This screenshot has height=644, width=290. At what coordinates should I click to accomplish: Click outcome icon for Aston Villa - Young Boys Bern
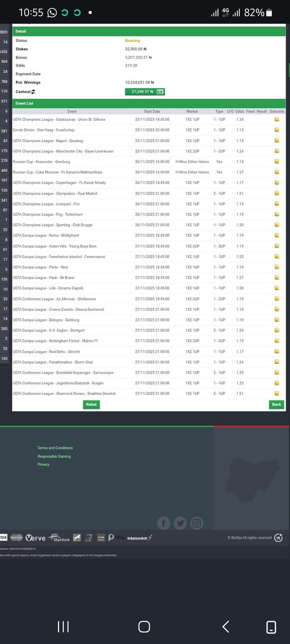click(277, 246)
